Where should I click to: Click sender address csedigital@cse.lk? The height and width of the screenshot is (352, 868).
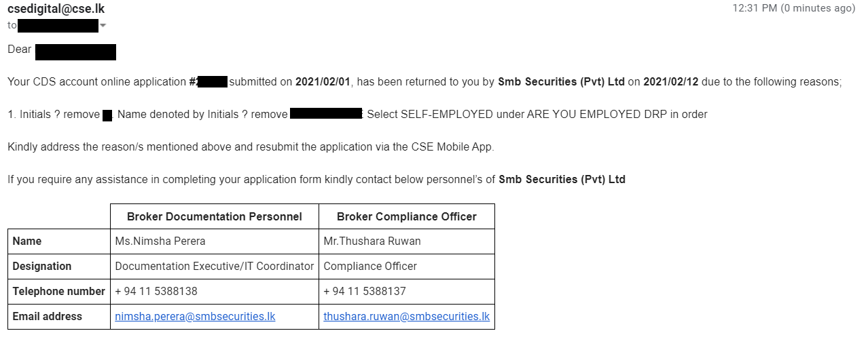(x=56, y=9)
